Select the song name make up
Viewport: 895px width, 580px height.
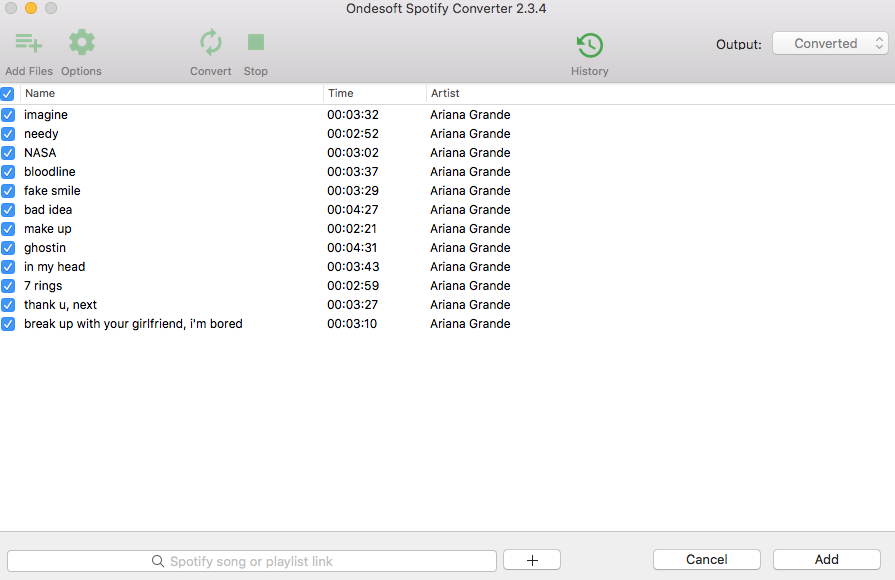(x=47, y=229)
